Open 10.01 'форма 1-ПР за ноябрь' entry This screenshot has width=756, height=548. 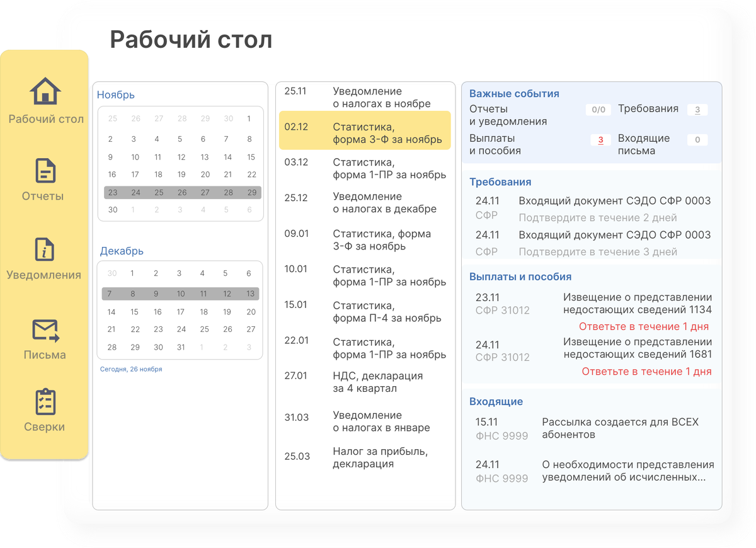(365, 275)
